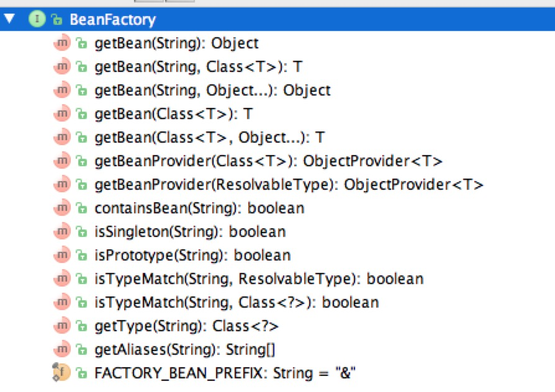Click the lock icon beside FACTORY_BEAN_PREFIX
The image size is (555, 392).
point(82,373)
